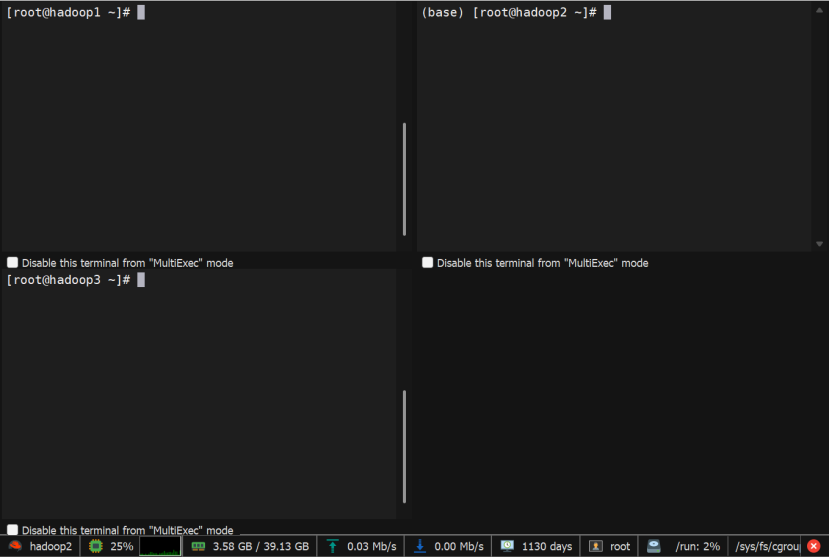Click the hadoop2 terminal scroll down arrow
This screenshot has width=830, height=557.
pos(819,244)
